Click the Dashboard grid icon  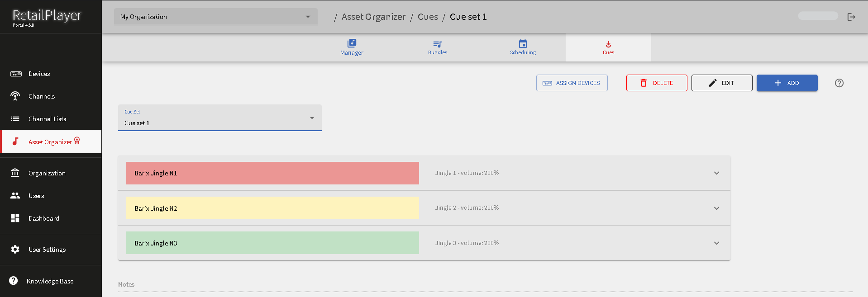(x=15, y=218)
